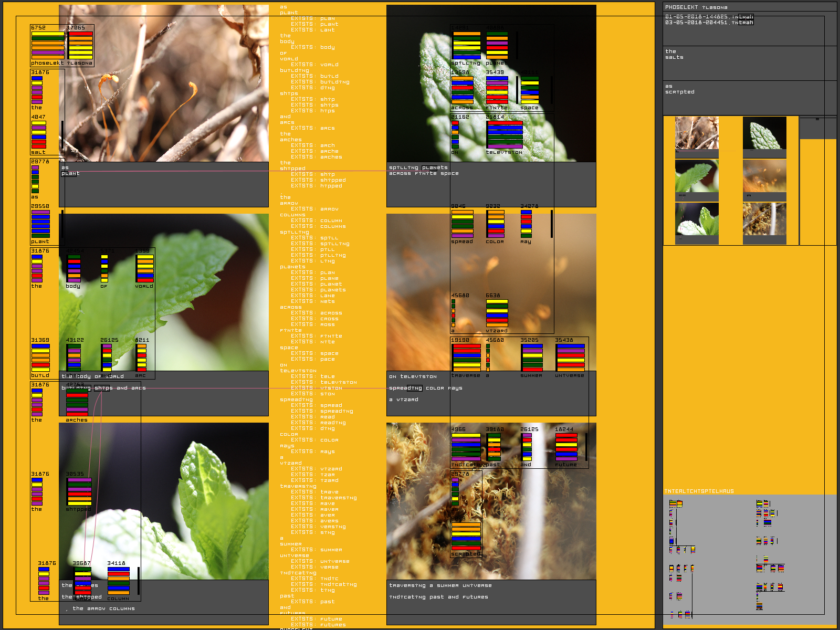840x630 pixels.
Task: Click 'as scripted' text in the right panel
Action: click(680, 89)
